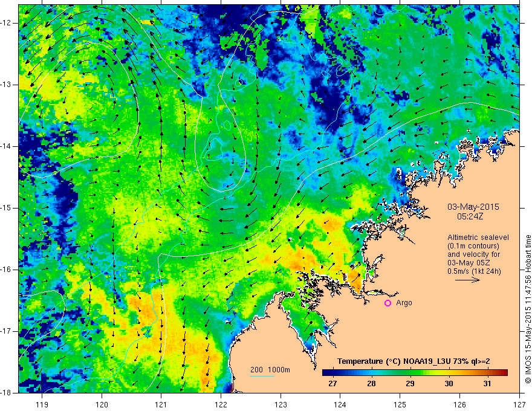Viewport: 532px width, 411px height.
Task: Click longitude label 119 on bottom axis
Action: (42, 404)
